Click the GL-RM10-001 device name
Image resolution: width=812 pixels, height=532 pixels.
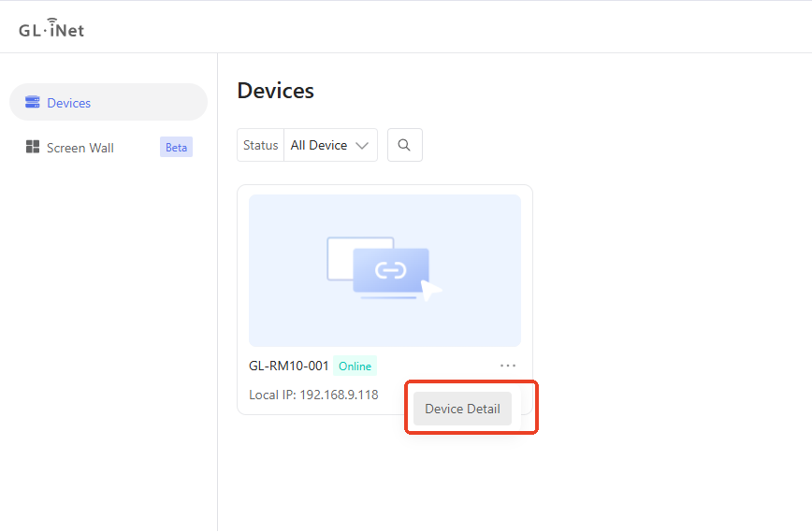[288, 366]
